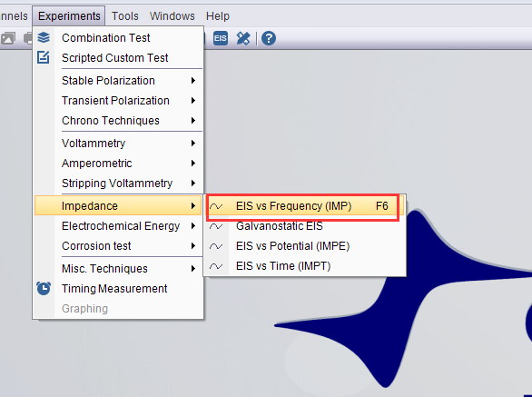Click the image icon in the toolbar
The width and height of the screenshot is (532, 397).
pyautogui.click(x=7, y=38)
